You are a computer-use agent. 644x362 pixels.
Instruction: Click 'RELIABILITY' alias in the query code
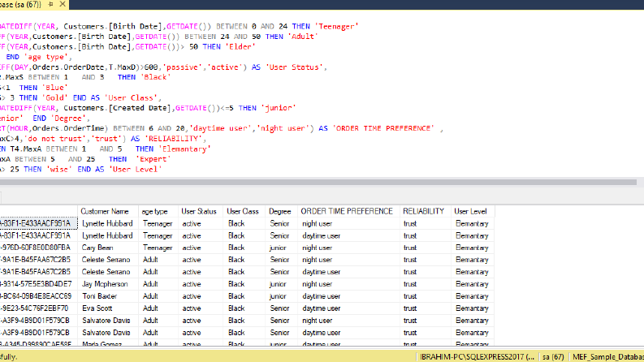(174, 139)
